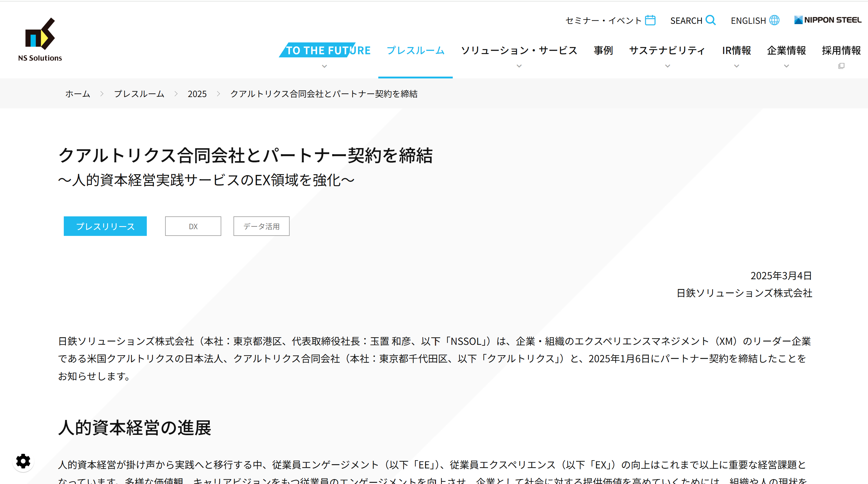This screenshot has width=868, height=484.
Task: Expand the サステナビリティ menu chevron
Action: (667, 66)
